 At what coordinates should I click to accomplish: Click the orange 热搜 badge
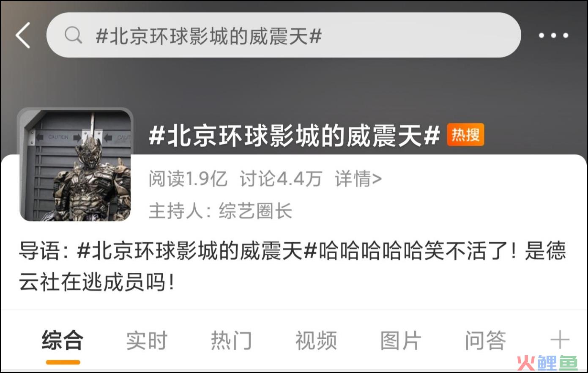[465, 135]
